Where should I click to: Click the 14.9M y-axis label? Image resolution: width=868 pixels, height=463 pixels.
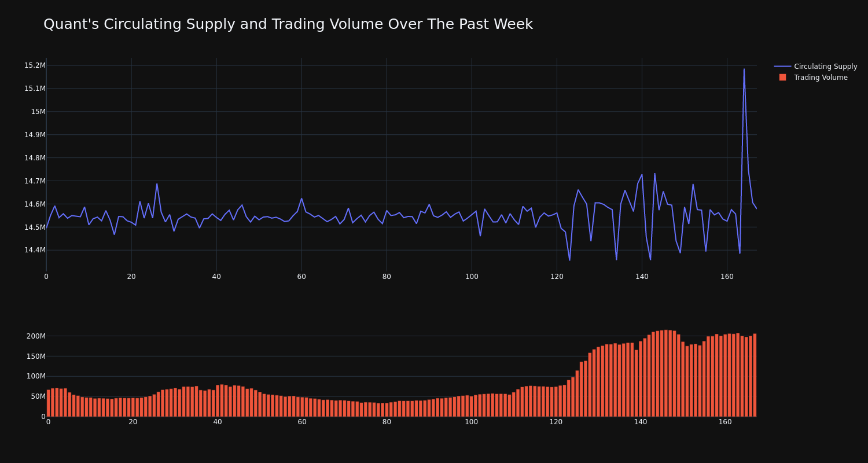point(35,135)
